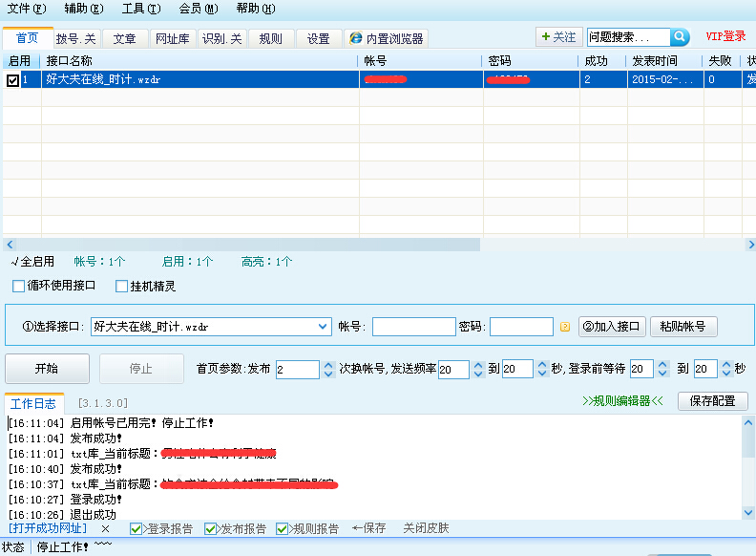This screenshot has height=556, width=756.
Task: Toggle 规则报告 checkbox
Action: (282, 529)
